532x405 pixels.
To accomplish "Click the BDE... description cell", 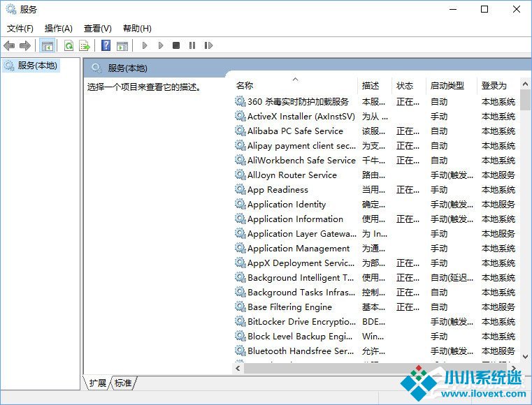I will tap(373, 321).
